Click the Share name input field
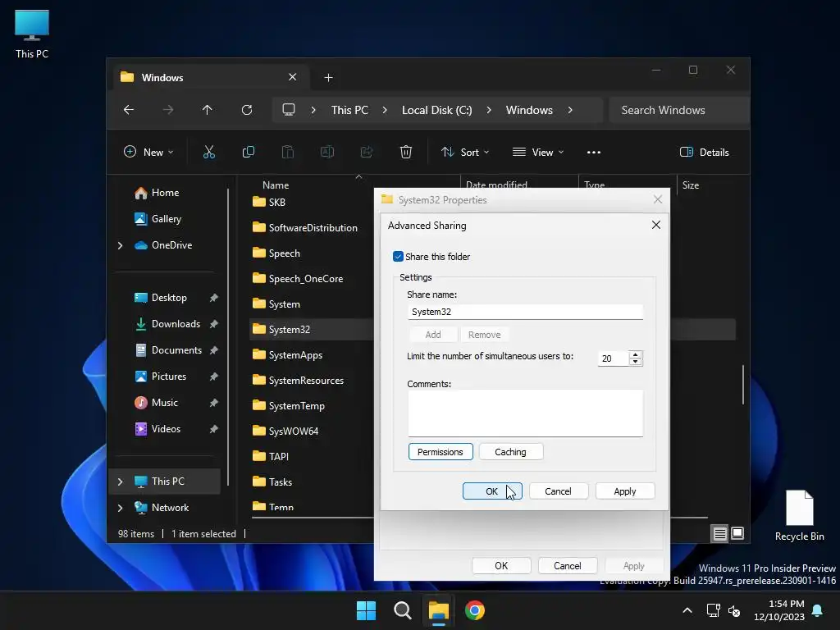840x630 pixels. pos(525,312)
